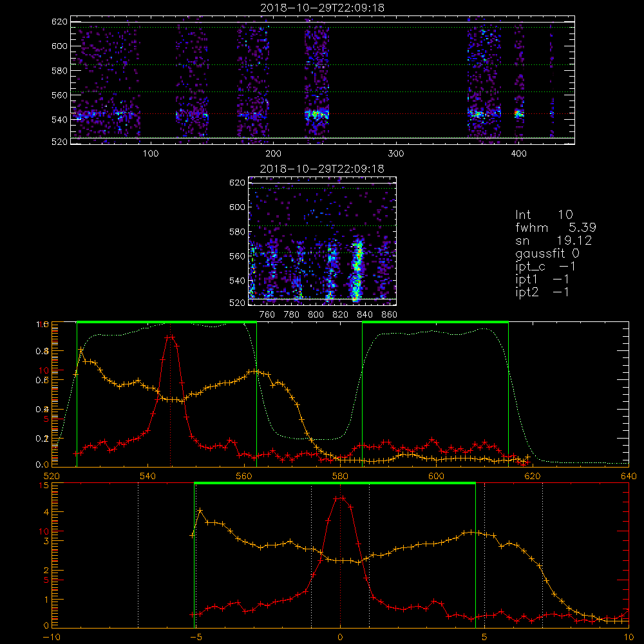Click x-axis label 200 of wide spectrogram
Screen dimensions: 644x644
(x=273, y=154)
